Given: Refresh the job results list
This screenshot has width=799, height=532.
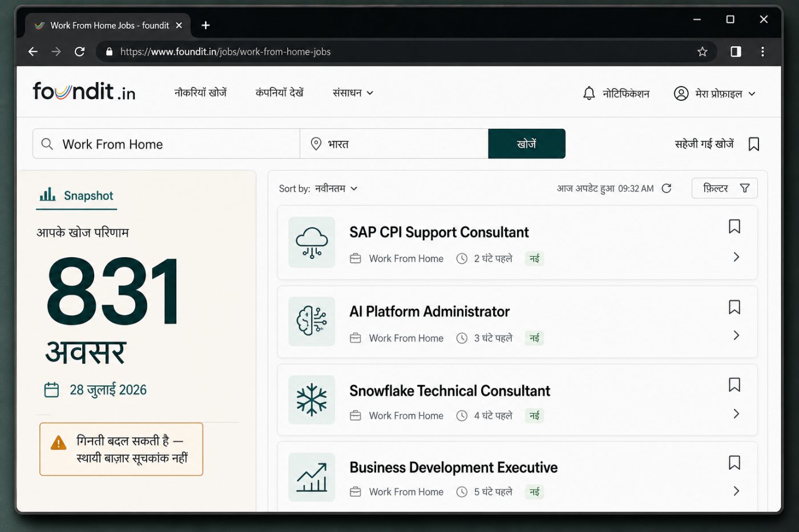Looking at the screenshot, I should click(x=666, y=188).
